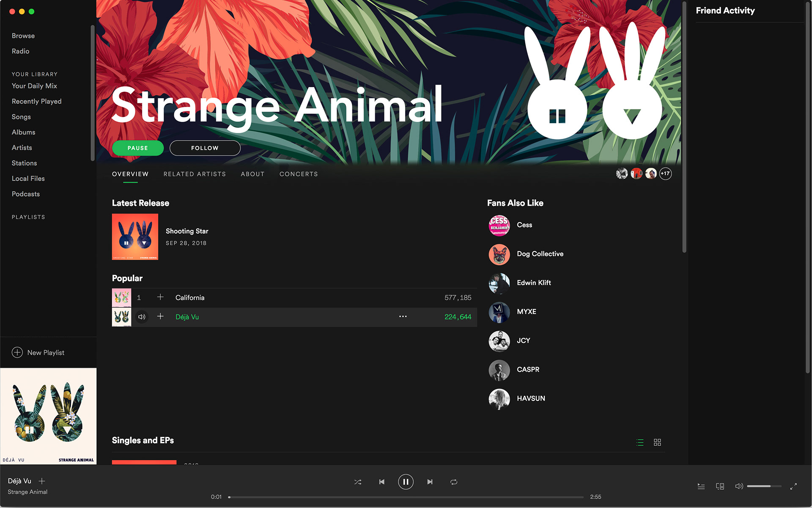The width and height of the screenshot is (812, 508).
Task: Skip to next track
Action: [x=430, y=482]
